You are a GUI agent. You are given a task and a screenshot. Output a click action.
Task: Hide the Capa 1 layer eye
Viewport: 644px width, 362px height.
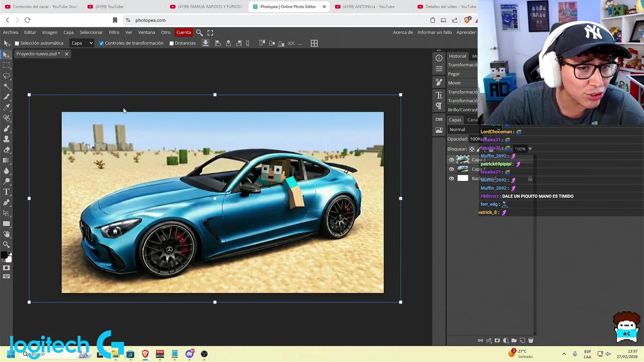[x=451, y=169]
